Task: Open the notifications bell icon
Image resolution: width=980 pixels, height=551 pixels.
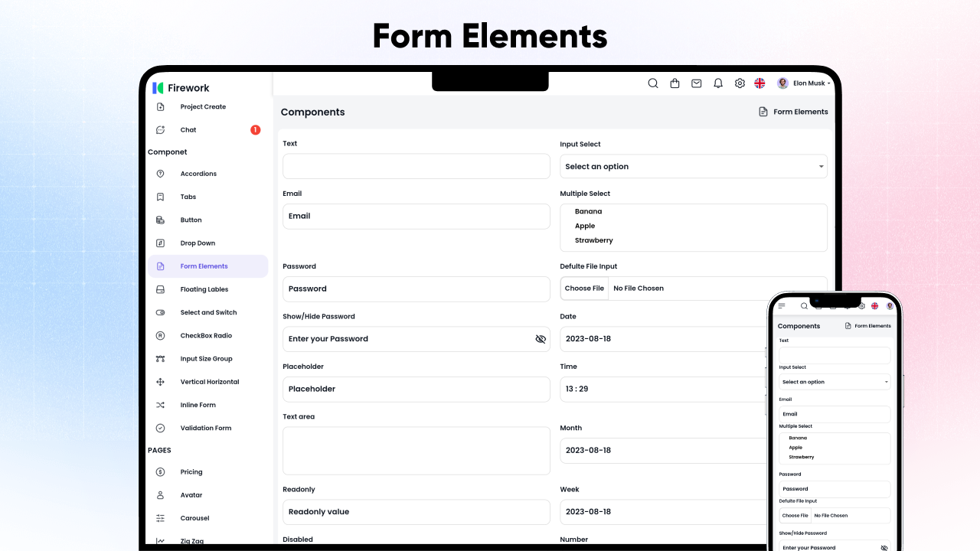Action: pyautogui.click(x=718, y=83)
